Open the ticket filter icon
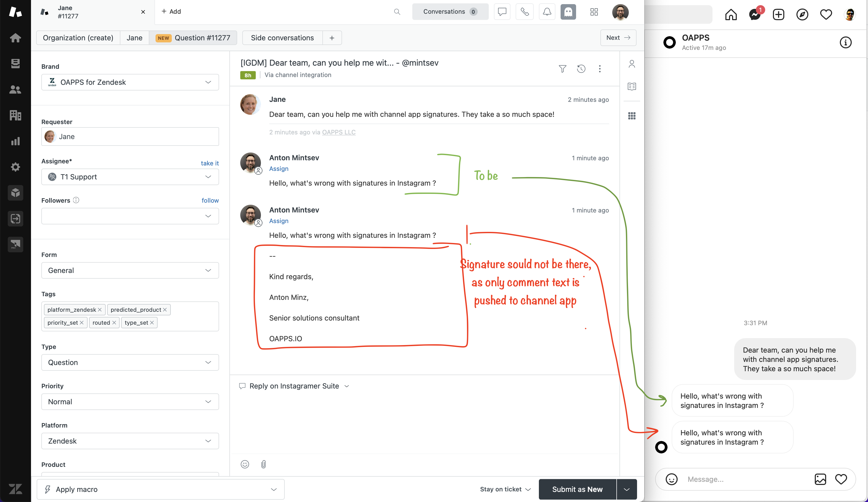The height and width of the screenshot is (502, 868). click(x=562, y=69)
